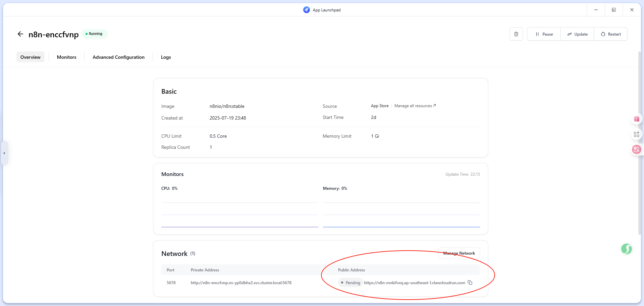Restart the n8n application
This screenshot has width=644, height=306.
611,34
